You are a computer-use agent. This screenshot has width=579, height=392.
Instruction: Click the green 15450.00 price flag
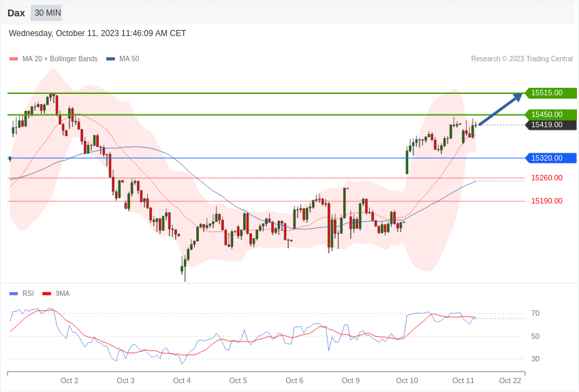[548, 114]
